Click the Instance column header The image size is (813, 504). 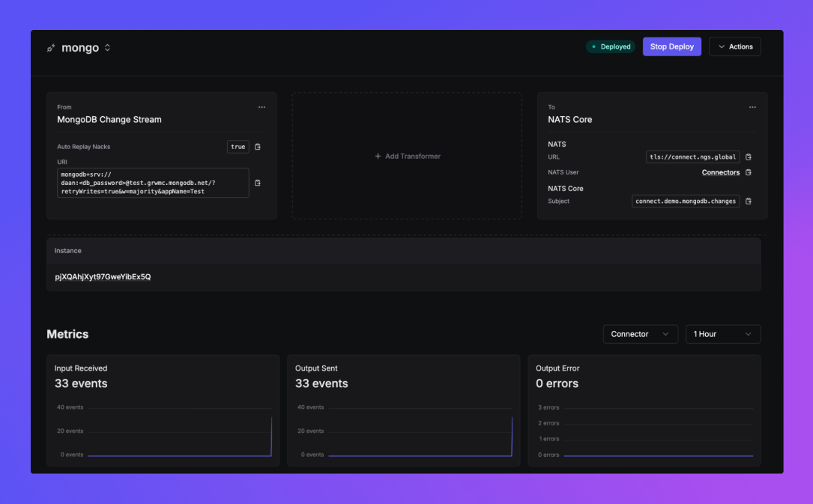(68, 251)
